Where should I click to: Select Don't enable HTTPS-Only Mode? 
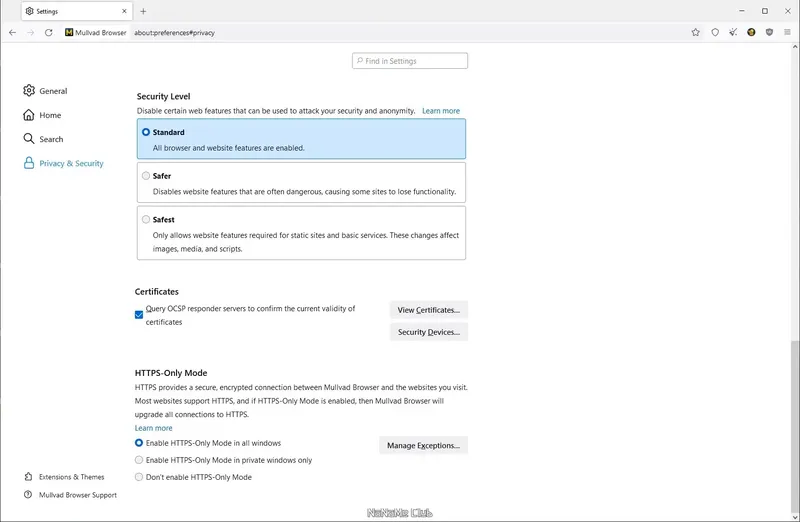pos(139,477)
